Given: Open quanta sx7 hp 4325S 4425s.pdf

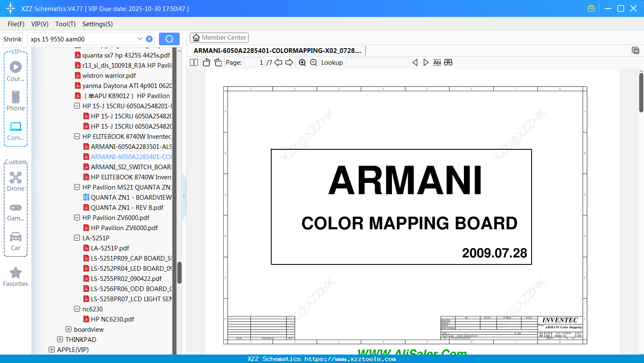Looking at the screenshot, I should 123,55.
